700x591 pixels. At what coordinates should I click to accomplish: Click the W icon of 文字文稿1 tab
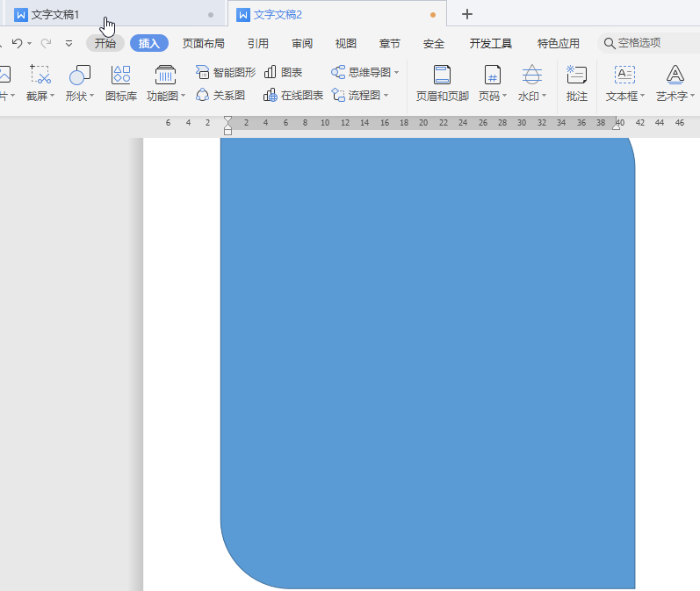(x=20, y=15)
